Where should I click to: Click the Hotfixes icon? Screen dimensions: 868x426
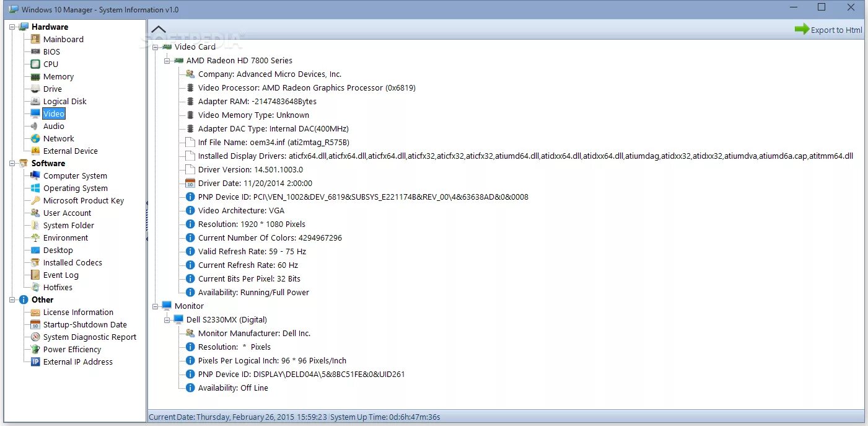(35, 287)
